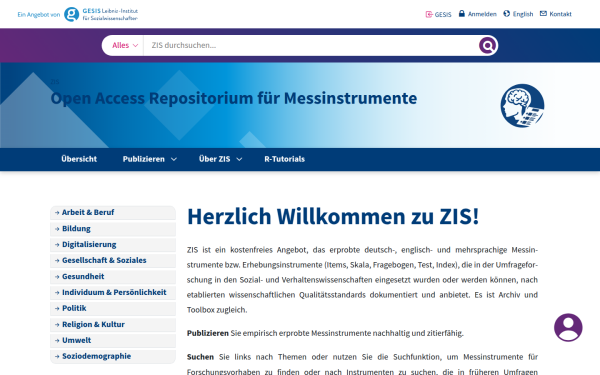Click the Anmelden login link
600x375 pixels.
pyautogui.click(x=482, y=14)
